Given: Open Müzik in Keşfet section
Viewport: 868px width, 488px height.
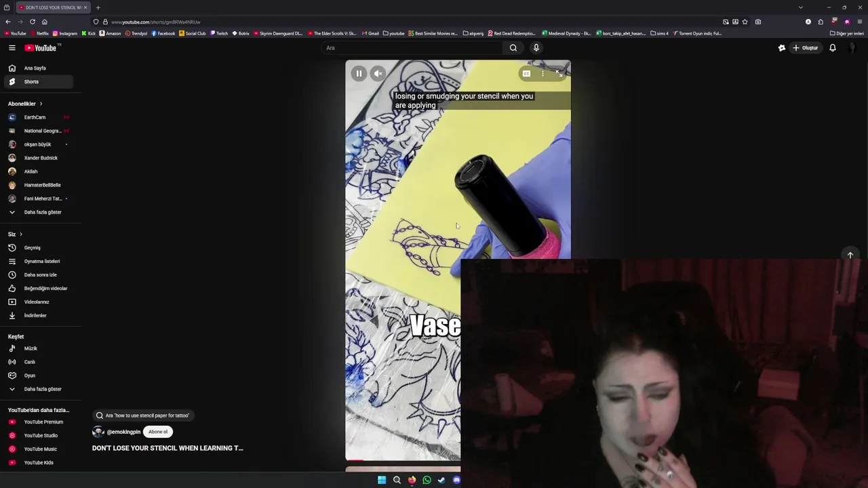Looking at the screenshot, I should click(x=37, y=348).
